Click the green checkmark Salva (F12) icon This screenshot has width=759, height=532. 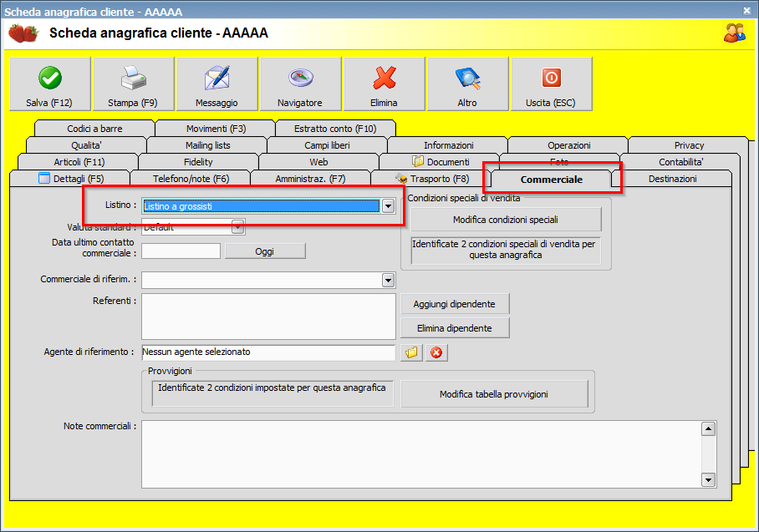(x=50, y=78)
